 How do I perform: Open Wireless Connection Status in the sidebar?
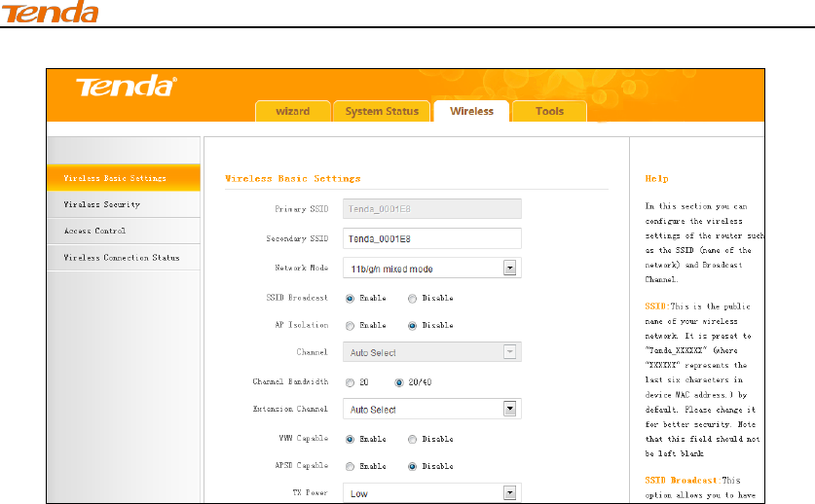pos(124,257)
